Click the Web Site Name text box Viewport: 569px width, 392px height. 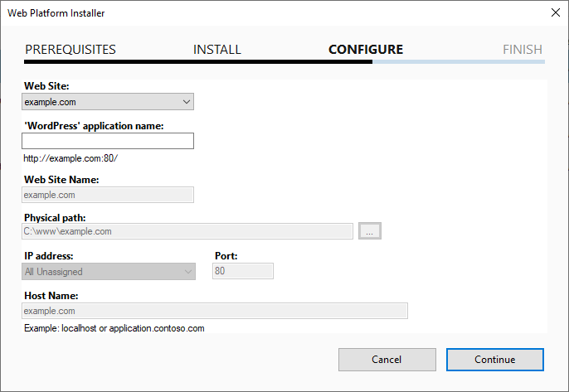tap(108, 195)
